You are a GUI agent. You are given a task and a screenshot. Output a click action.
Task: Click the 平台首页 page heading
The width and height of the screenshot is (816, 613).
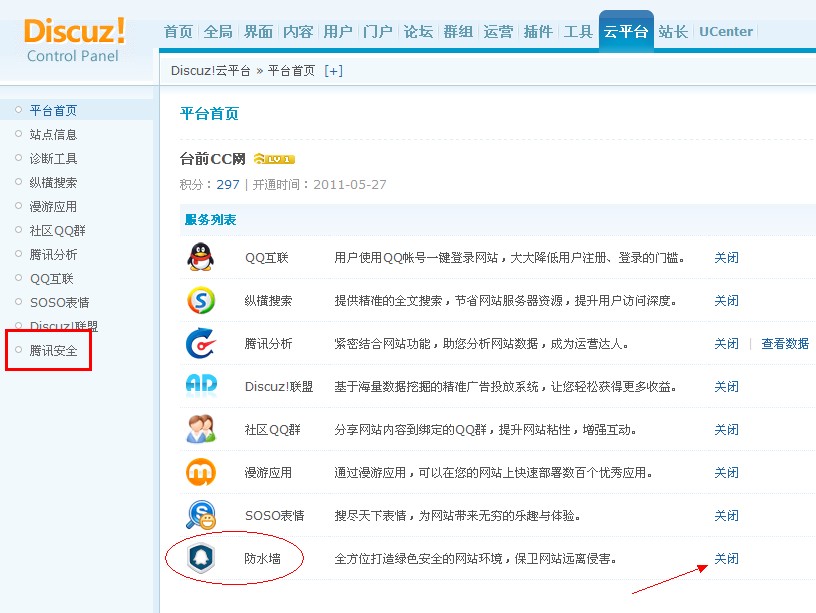tap(209, 113)
